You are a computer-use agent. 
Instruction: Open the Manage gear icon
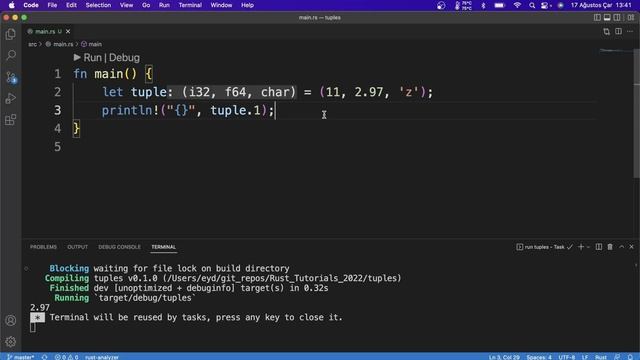point(11,341)
